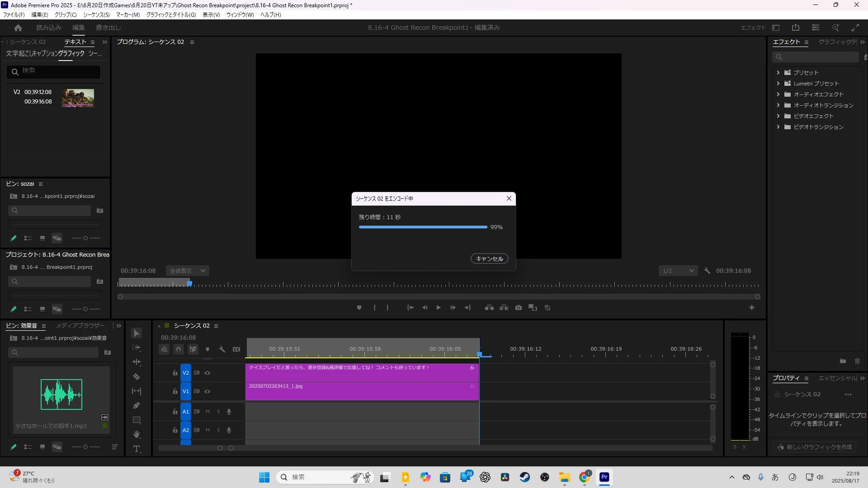The image size is (868, 488).
Task: Click 新しいグラフィックを作成 button
Action: 815,447
